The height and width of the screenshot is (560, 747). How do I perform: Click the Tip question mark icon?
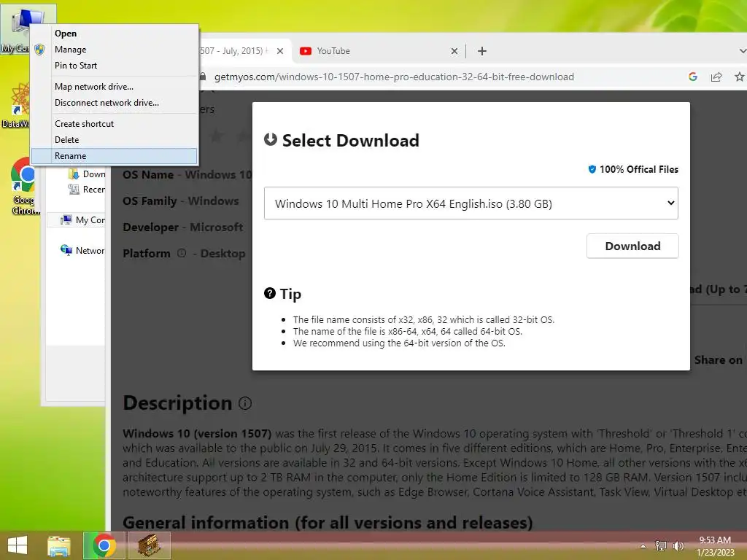coord(270,293)
